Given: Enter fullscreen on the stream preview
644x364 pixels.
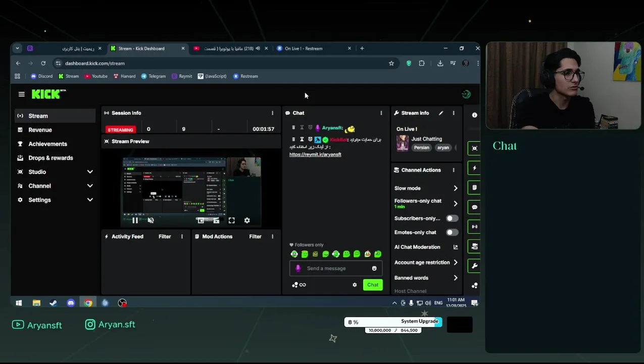Looking at the screenshot, I should (231, 220).
